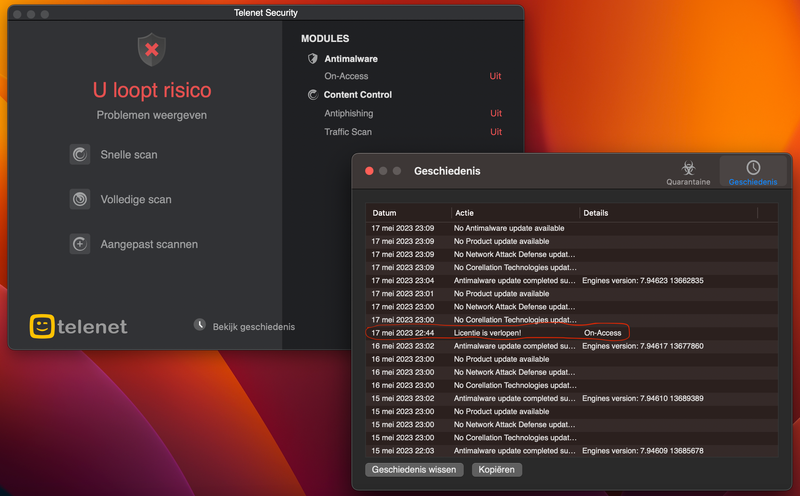The height and width of the screenshot is (496, 800).
Task: Toggle Traffic Scan Uit status
Action: (495, 132)
